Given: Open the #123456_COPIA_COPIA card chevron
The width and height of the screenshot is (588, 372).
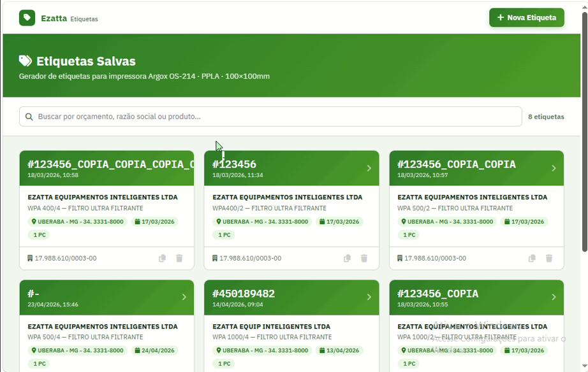Looking at the screenshot, I should (x=554, y=168).
